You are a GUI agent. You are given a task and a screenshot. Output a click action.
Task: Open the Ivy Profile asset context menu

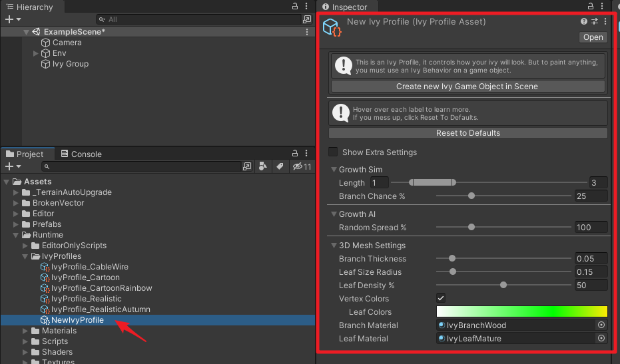[x=605, y=22]
